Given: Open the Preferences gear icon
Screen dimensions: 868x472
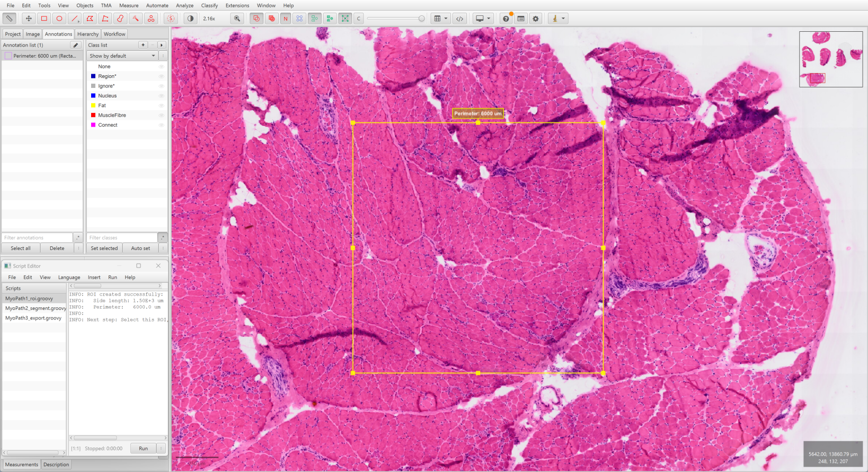Looking at the screenshot, I should click(x=536, y=19).
